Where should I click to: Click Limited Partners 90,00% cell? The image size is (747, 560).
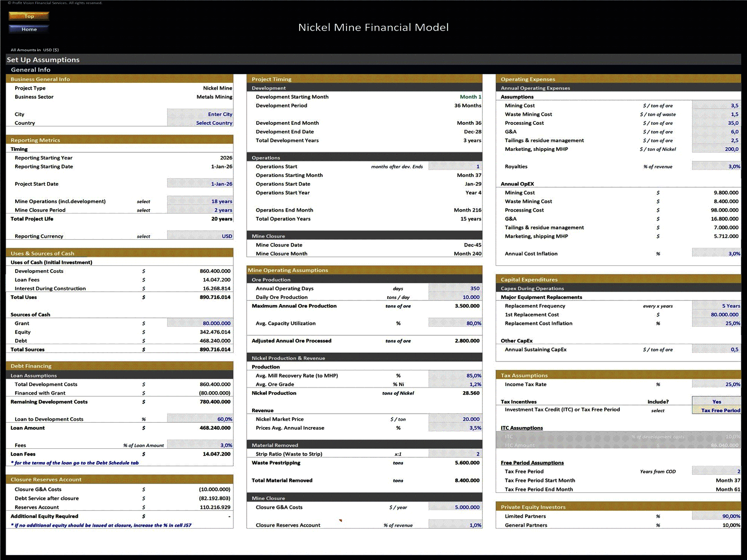pyautogui.click(x=716, y=516)
